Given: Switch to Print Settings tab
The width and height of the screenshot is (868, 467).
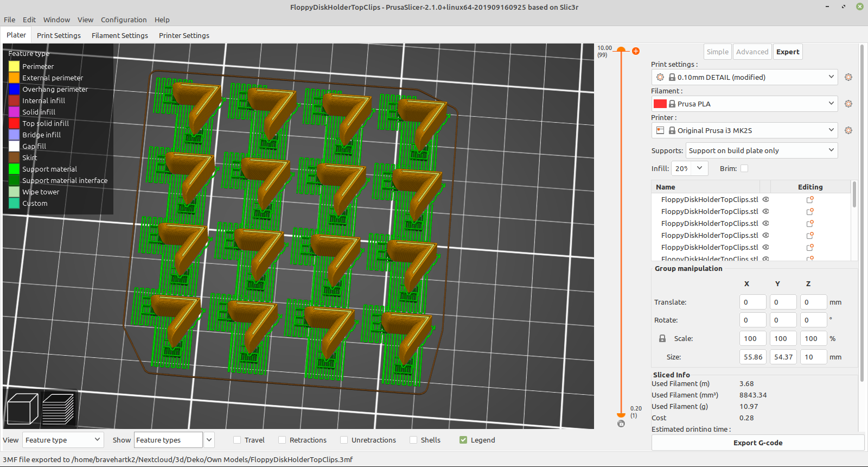Looking at the screenshot, I should pyautogui.click(x=59, y=35).
